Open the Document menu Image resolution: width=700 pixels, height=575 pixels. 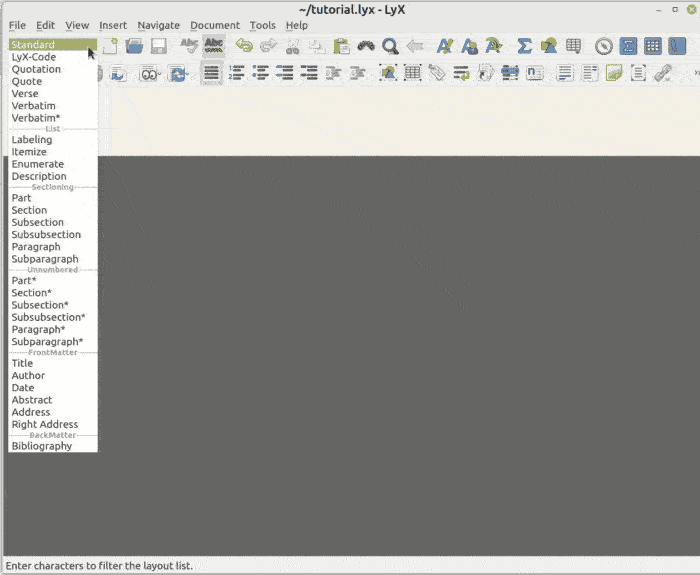point(215,25)
